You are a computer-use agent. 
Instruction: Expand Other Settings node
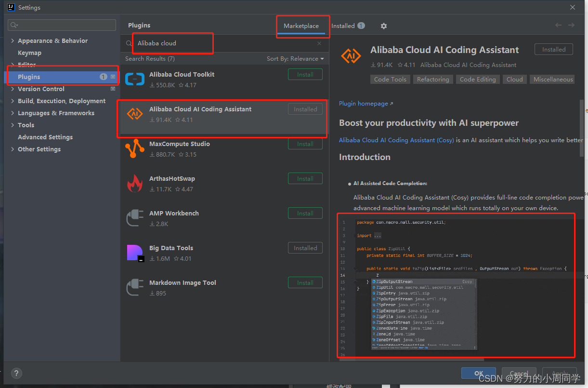[13, 149]
